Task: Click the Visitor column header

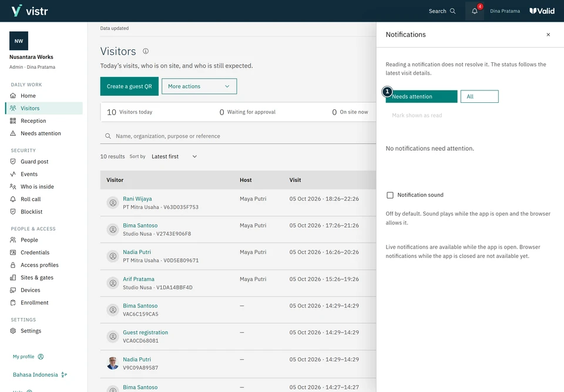Action: pyautogui.click(x=115, y=180)
